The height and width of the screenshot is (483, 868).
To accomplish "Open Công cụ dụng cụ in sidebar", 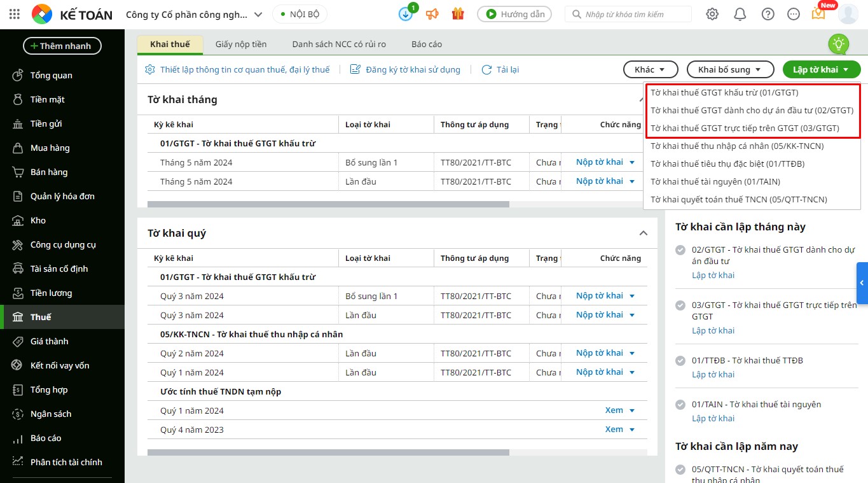I will [62, 244].
